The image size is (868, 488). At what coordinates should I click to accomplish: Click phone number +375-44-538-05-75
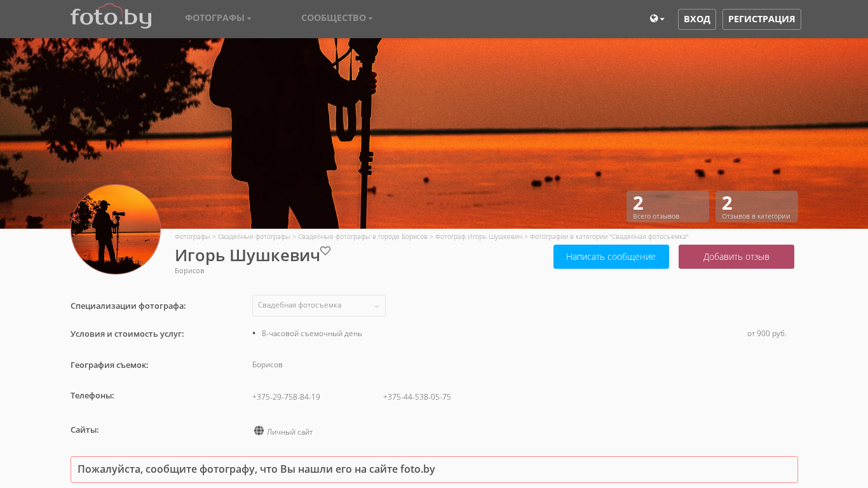click(x=417, y=397)
